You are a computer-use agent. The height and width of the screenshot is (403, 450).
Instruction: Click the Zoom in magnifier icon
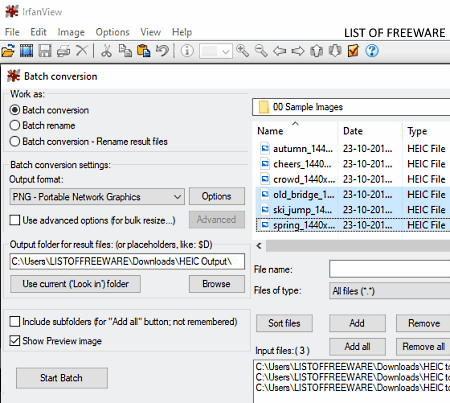click(242, 51)
